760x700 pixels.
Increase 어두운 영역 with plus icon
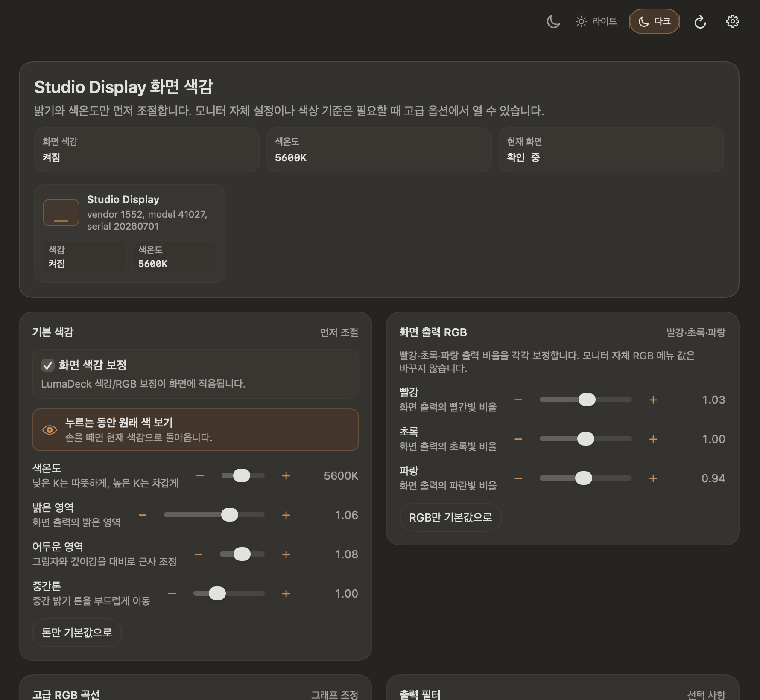click(x=286, y=554)
